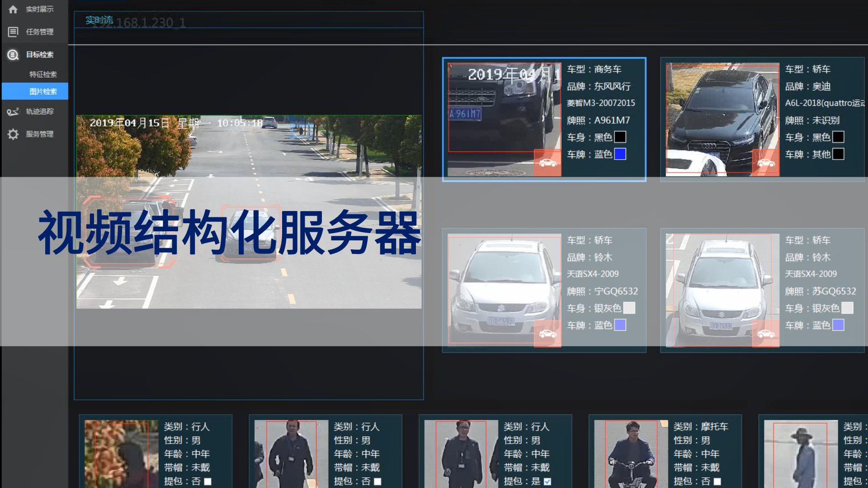Click the home icon beside 实时展示
This screenshot has height=488, width=868.
click(x=13, y=9)
